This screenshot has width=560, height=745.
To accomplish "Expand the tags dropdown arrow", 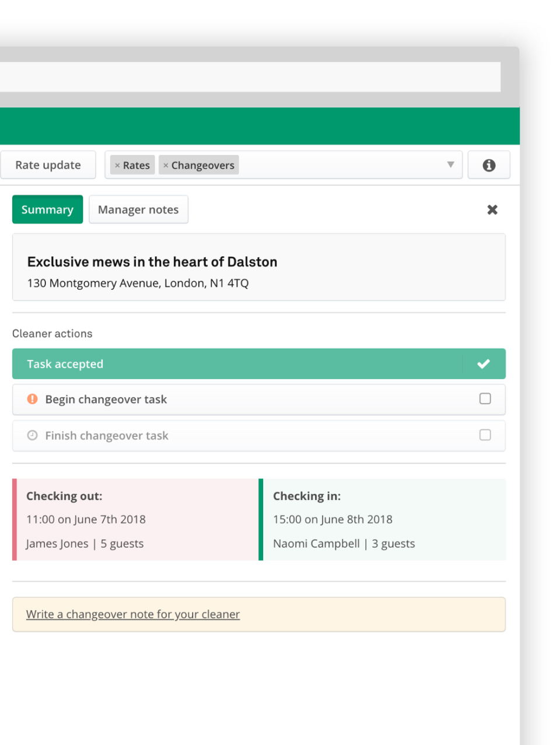I will 450,165.
